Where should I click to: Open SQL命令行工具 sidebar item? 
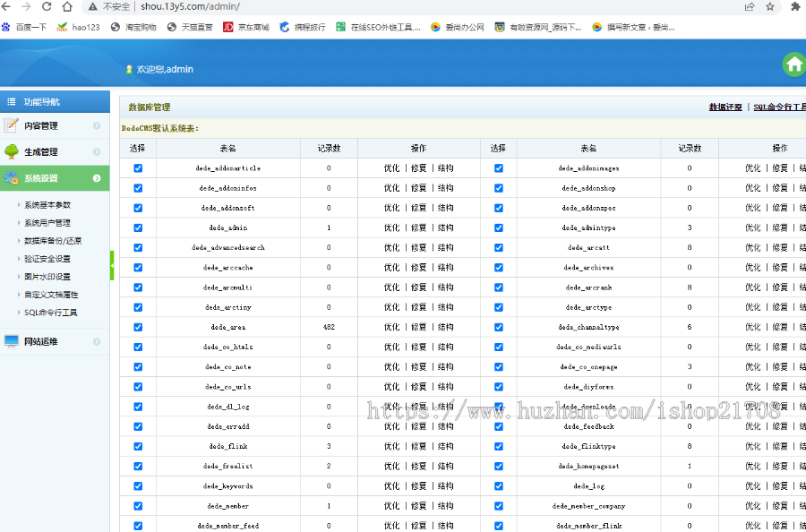pyautogui.click(x=51, y=313)
